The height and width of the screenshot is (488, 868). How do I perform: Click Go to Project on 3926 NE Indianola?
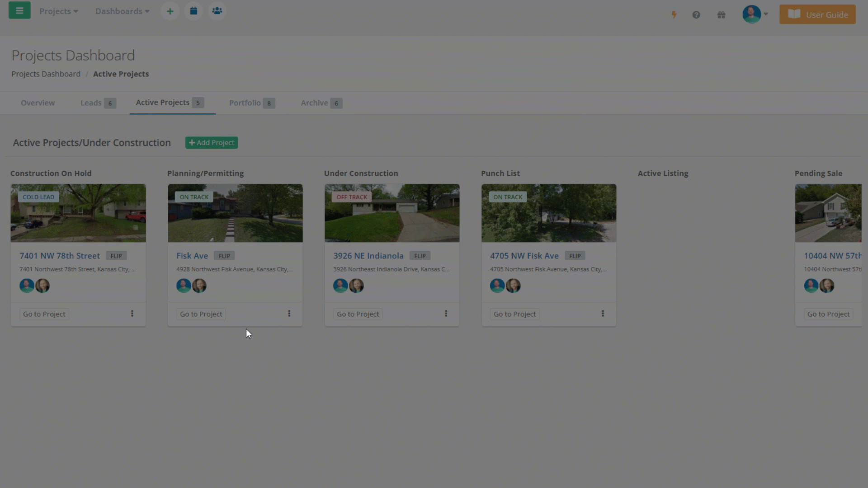click(x=358, y=314)
